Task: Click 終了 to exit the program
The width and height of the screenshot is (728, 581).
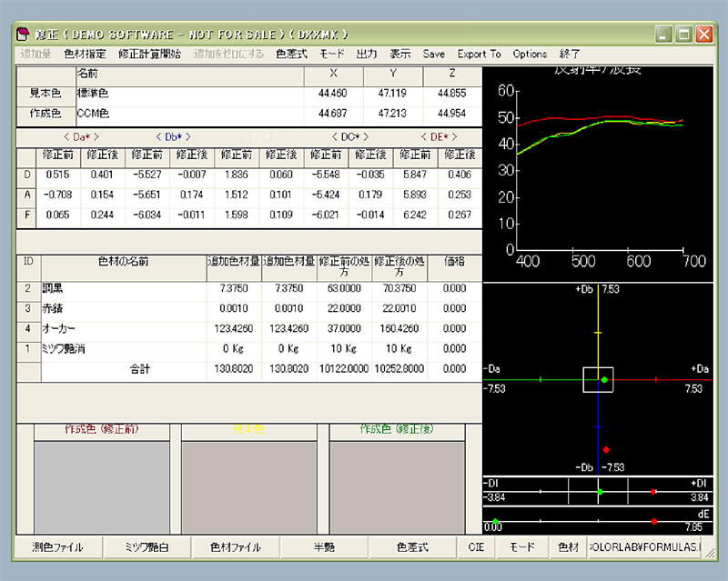Action: (x=570, y=55)
